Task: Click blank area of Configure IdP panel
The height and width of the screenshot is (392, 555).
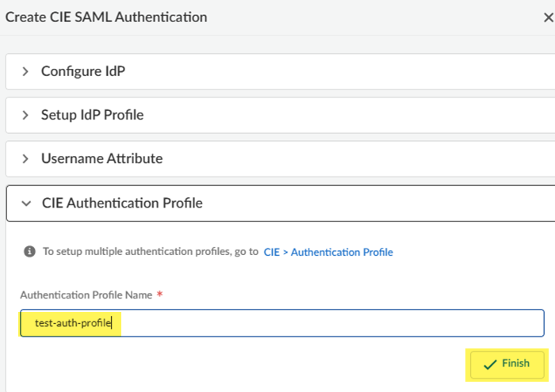Action: click(357, 71)
